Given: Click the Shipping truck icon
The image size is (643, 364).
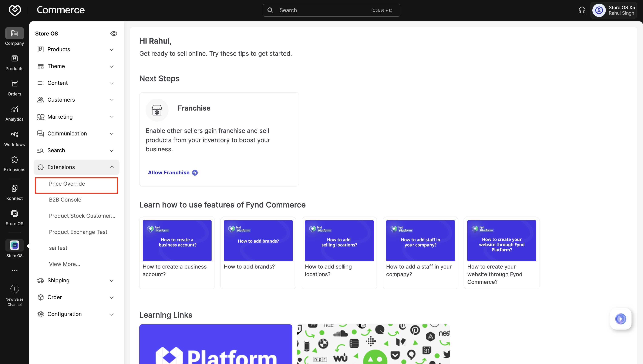Looking at the screenshot, I should coord(40,280).
